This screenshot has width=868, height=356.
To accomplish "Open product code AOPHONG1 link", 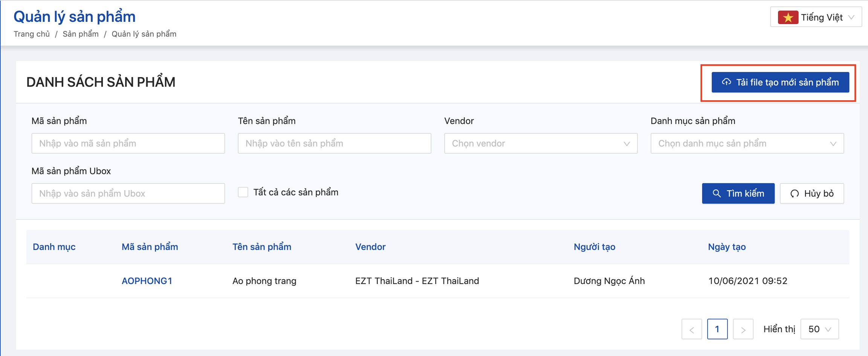I will [x=147, y=281].
